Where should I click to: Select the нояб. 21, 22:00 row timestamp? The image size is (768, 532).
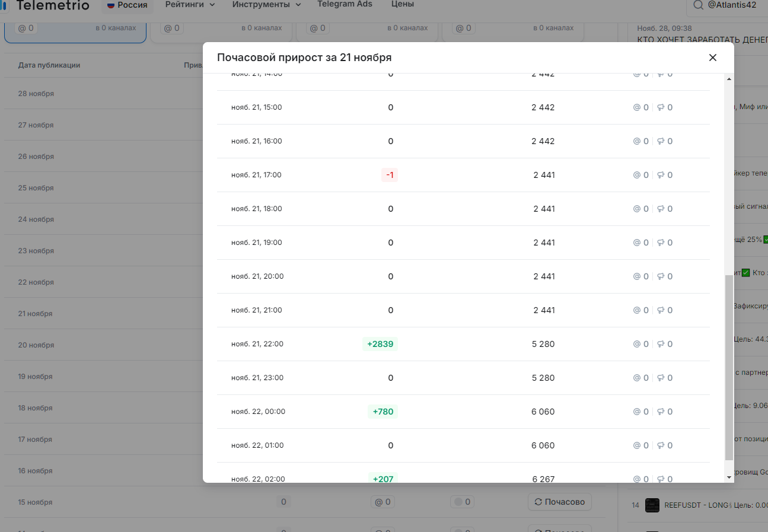(257, 344)
